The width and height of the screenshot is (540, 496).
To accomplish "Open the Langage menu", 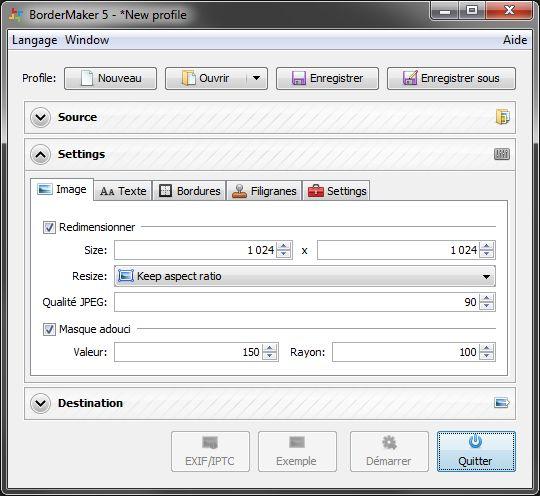I will (x=34, y=40).
